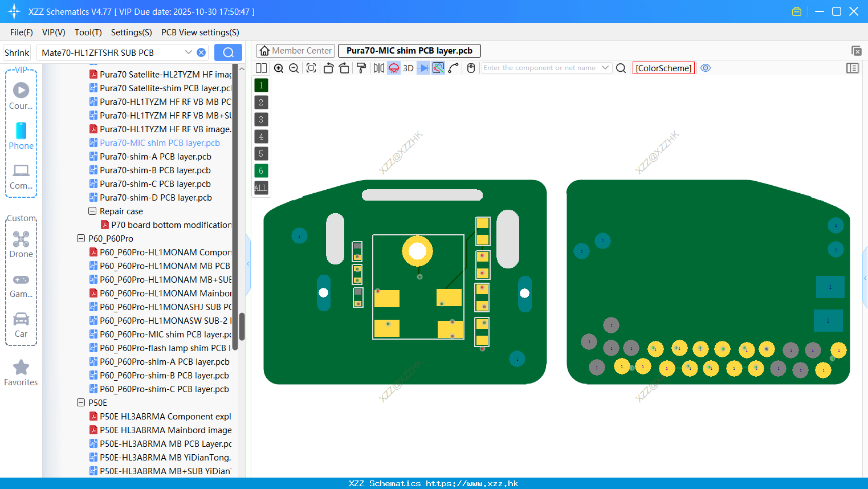Click the file tree vertical scrollbar
Screen dimensions: 868x489
pyautogui.click(x=242, y=326)
